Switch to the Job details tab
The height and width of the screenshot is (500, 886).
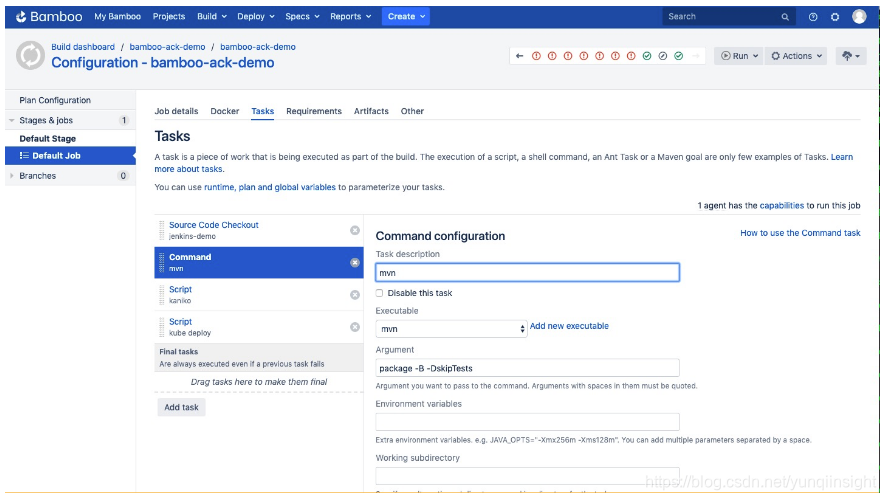click(x=176, y=111)
